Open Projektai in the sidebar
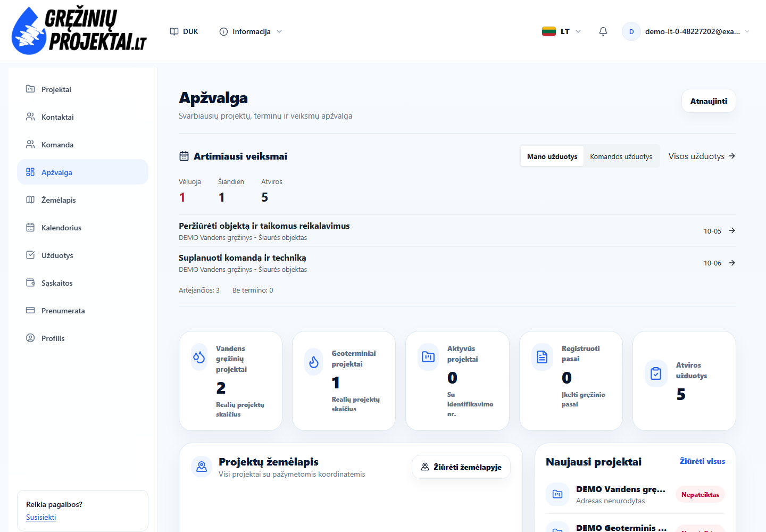This screenshot has width=766, height=532. pyautogui.click(x=82, y=89)
